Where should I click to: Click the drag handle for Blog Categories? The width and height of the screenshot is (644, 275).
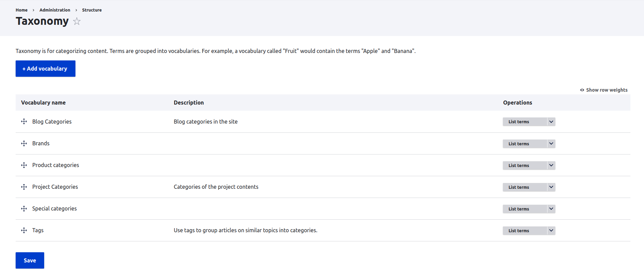coord(24,122)
